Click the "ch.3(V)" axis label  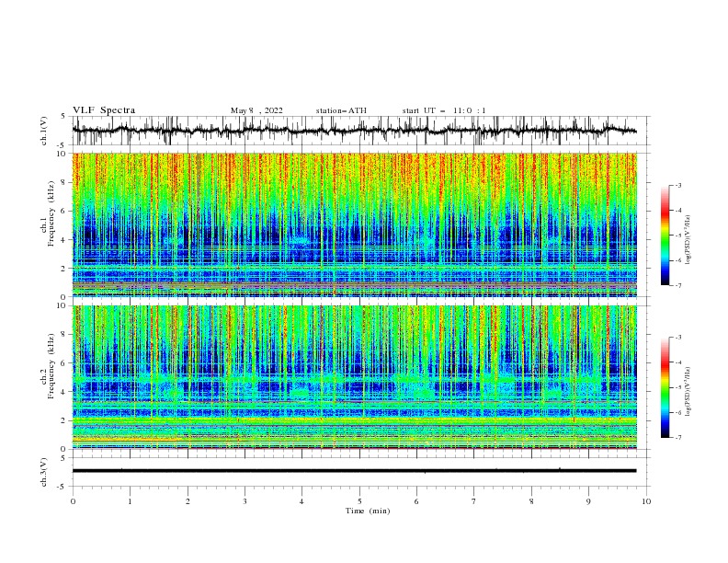coord(44,472)
